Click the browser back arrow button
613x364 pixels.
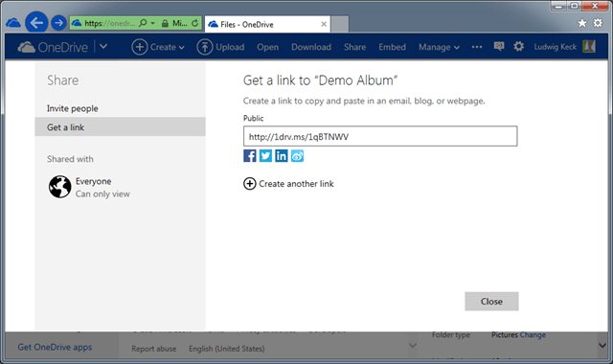(x=36, y=23)
